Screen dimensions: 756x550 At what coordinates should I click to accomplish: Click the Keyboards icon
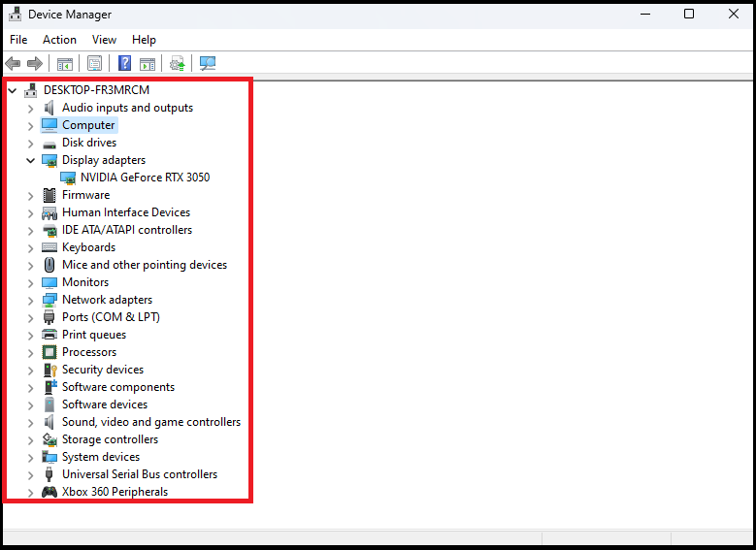pos(49,247)
